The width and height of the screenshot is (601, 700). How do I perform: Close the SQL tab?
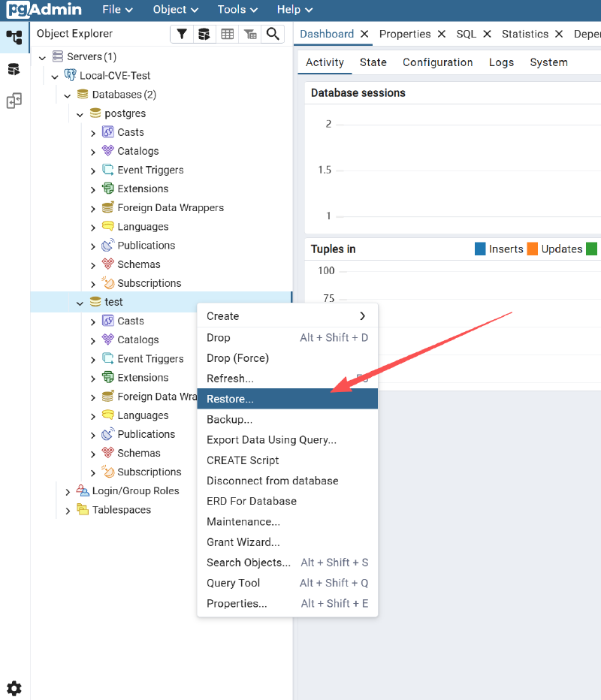(487, 34)
